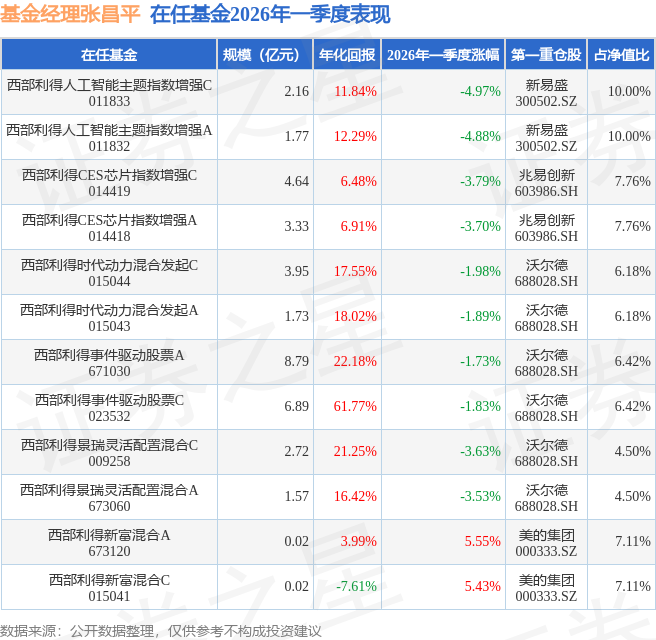
Task: Select fund 西部利得人工智能主题指数增强C 011833
Action: [x=109, y=93]
